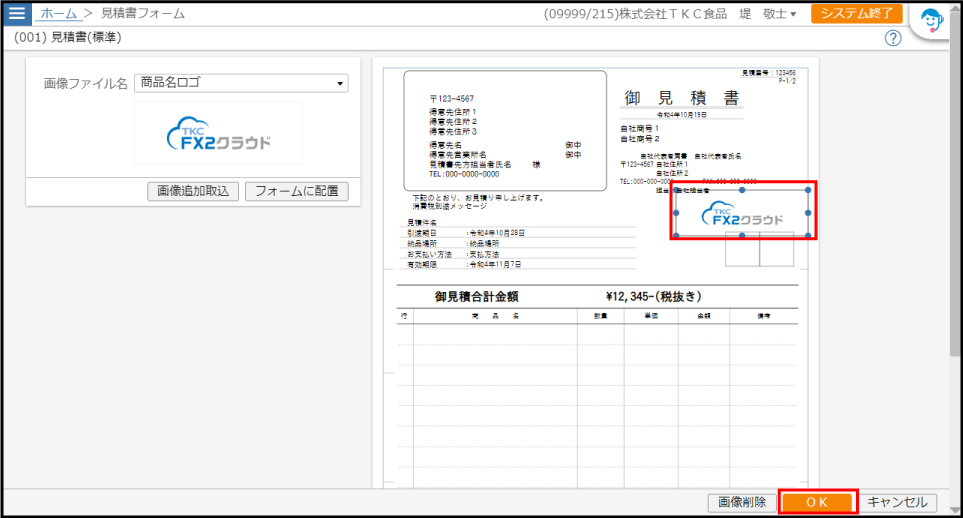Confirm with the OK button
The width and height of the screenshot is (963, 518).
point(817,502)
